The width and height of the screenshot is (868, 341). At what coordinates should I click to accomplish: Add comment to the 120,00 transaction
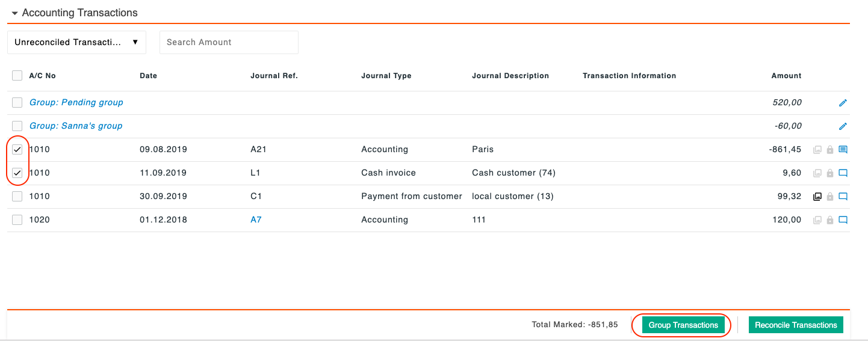pyautogui.click(x=843, y=220)
